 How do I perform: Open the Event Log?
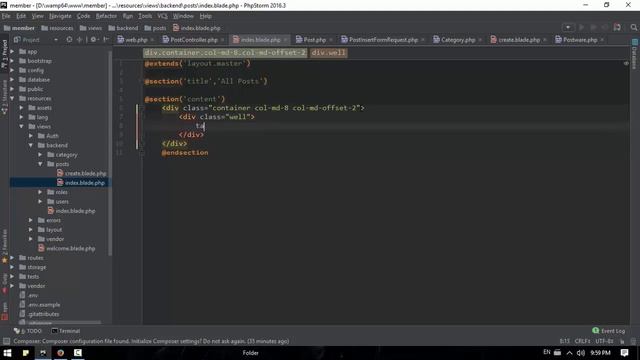(609, 331)
